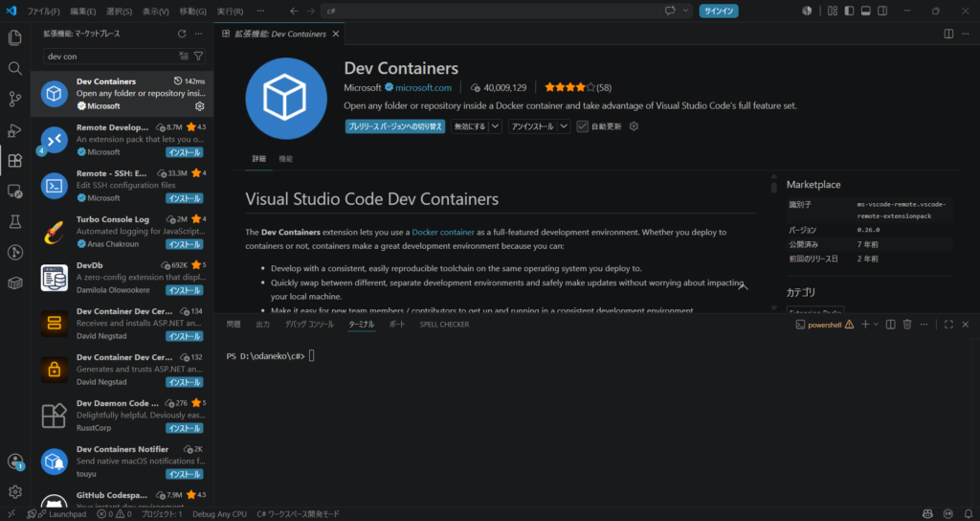This screenshot has height=521, width=980.
Task: Clear extensions search results
Action: click(x=184, y=57)
